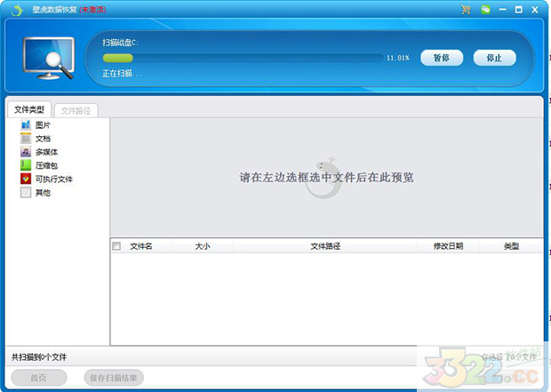Switch to the 文件类型 tab
This screenshot has width=551, height=392.
pyautogui.click(x=29, y=109)
